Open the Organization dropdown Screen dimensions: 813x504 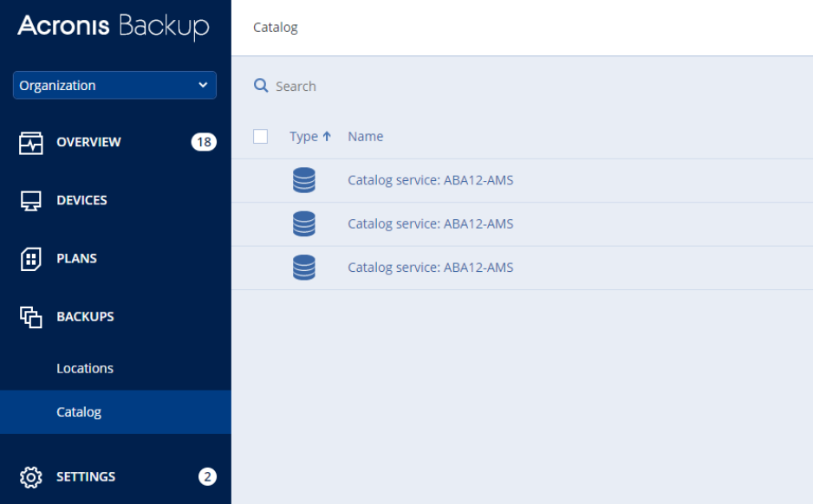tap(114, 85)
